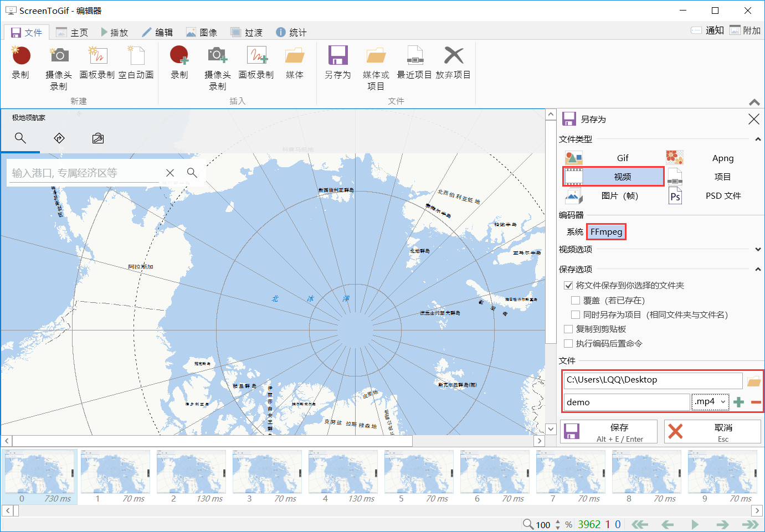Open the .mp4 file extension dropdown

coord(710,402)
